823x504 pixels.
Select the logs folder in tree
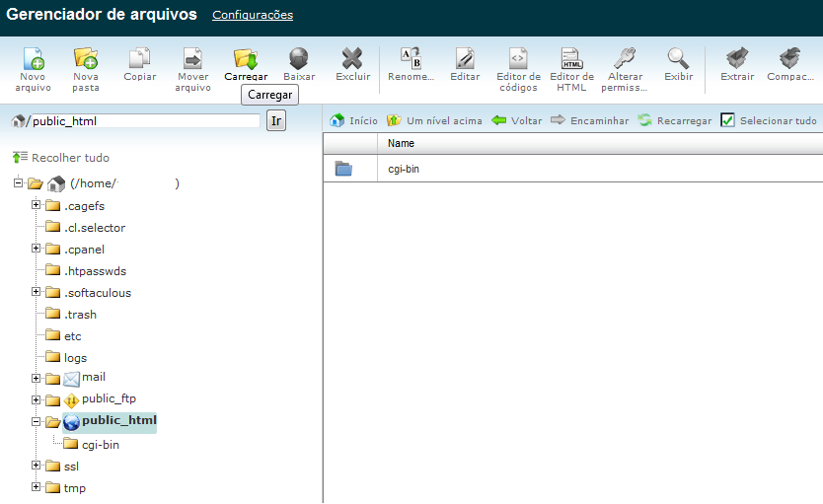coord(75,358)
